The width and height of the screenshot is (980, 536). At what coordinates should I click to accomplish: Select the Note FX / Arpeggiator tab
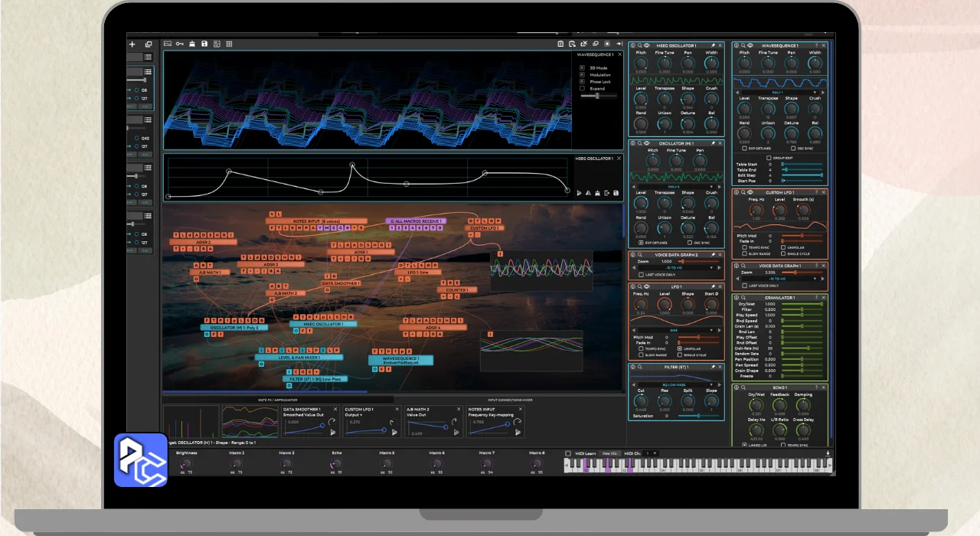click(x=277, y=400)
